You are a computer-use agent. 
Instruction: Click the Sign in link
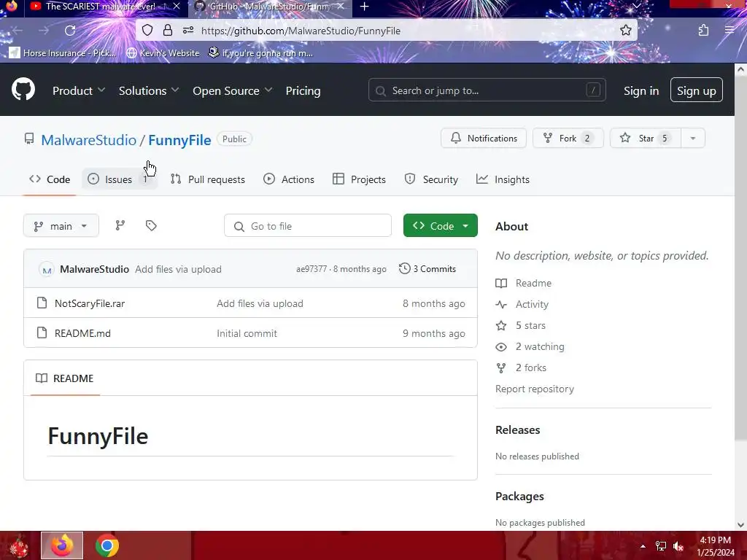pos(641,90)
